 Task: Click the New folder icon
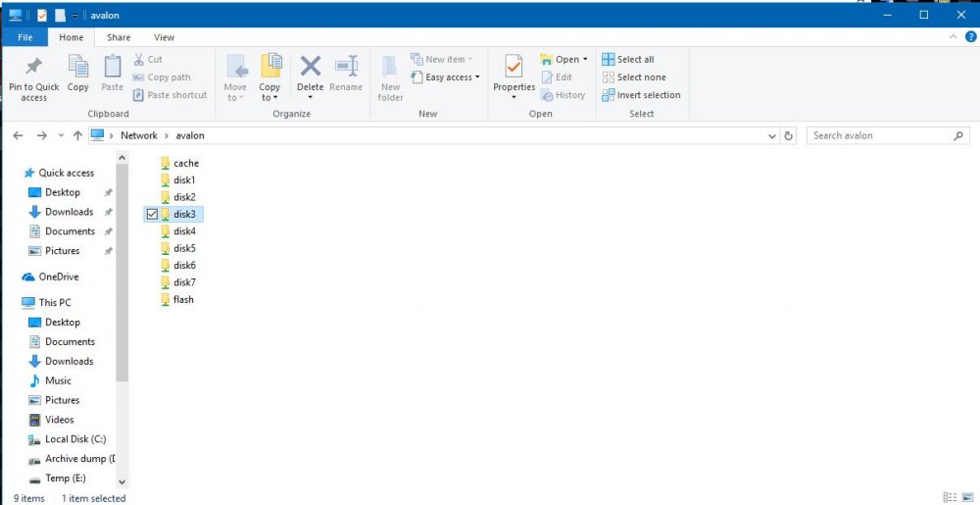pyautogui.click(x=390, y=67)
